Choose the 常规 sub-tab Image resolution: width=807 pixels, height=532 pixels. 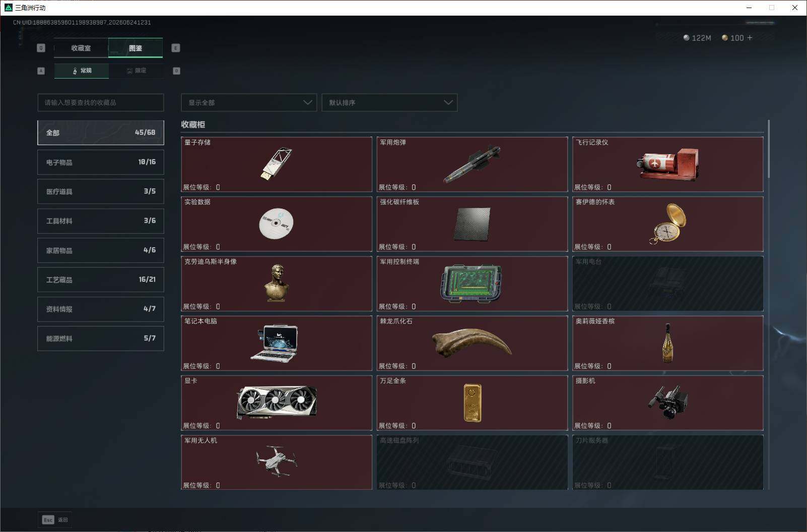[x=82, y=71]
